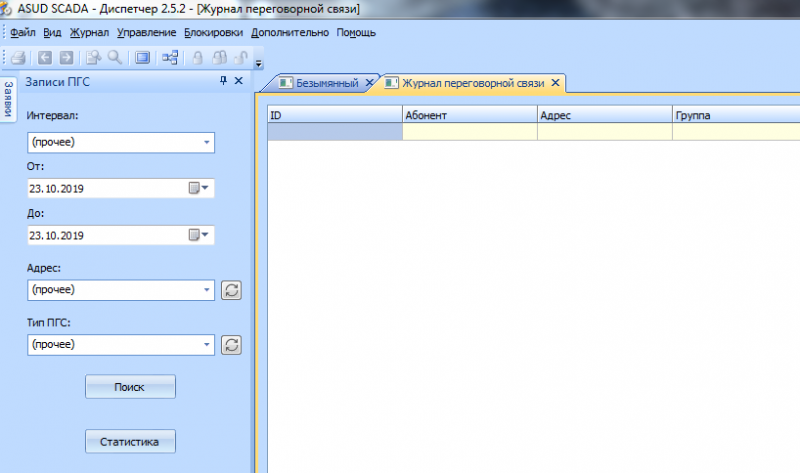
Task: Expand the Интервал dropdown
Action: coord(207,142)
